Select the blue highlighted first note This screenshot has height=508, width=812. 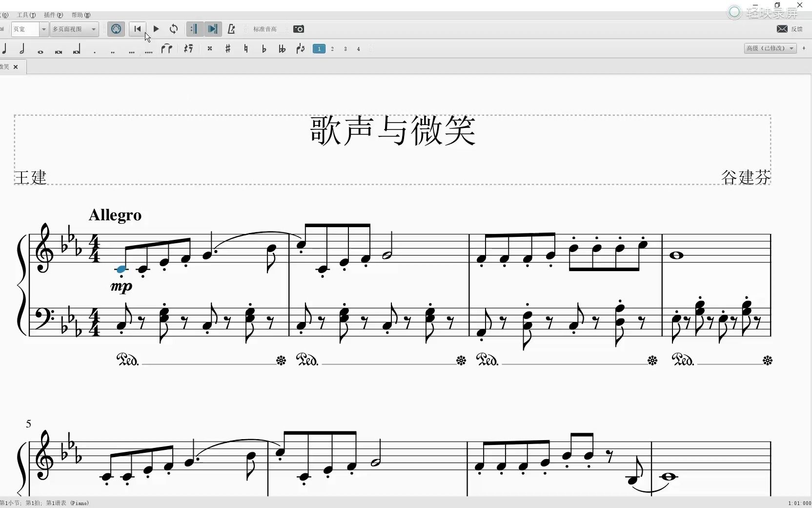121,269
